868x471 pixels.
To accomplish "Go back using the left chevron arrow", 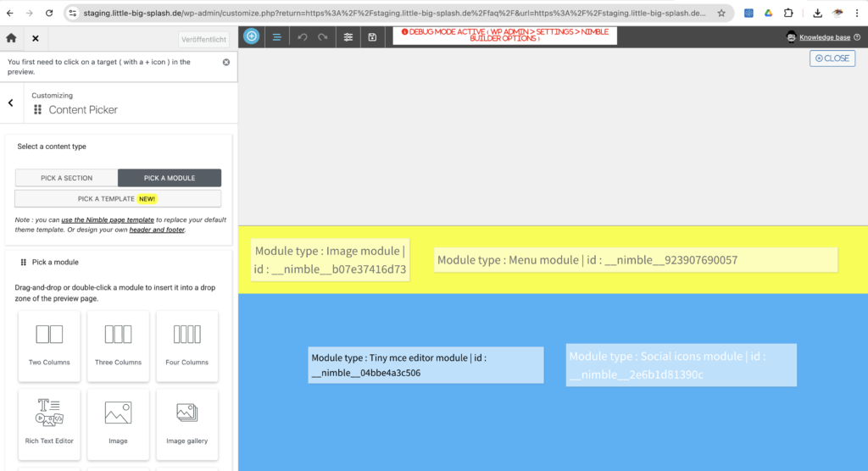I will 11,103.
